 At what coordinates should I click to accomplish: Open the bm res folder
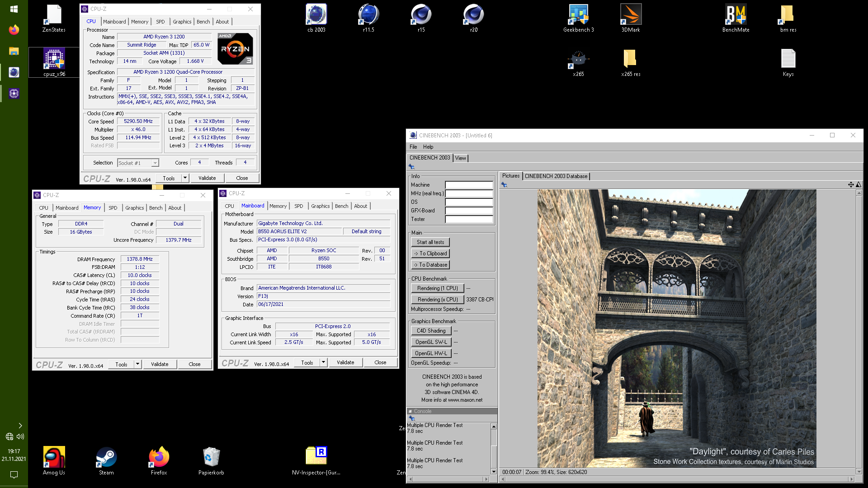tap(788, 19)
